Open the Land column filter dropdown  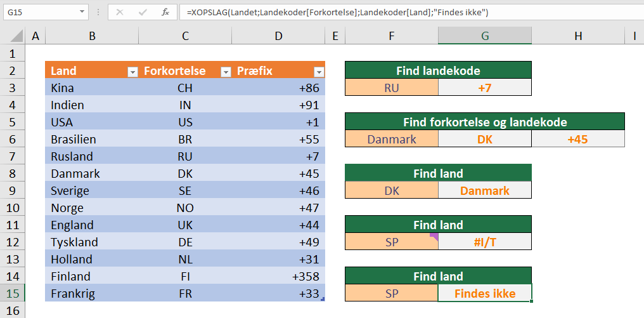[x=132, y=72]
